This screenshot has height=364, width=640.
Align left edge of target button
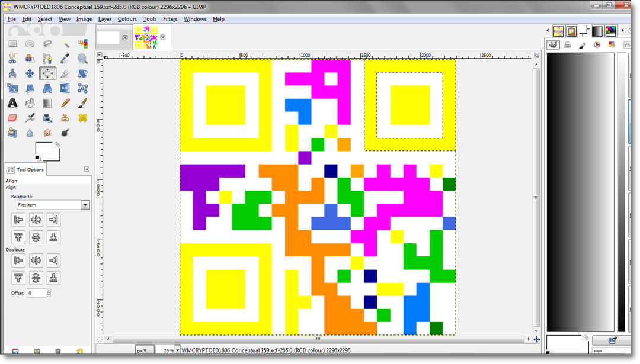[x=18, y=220]
